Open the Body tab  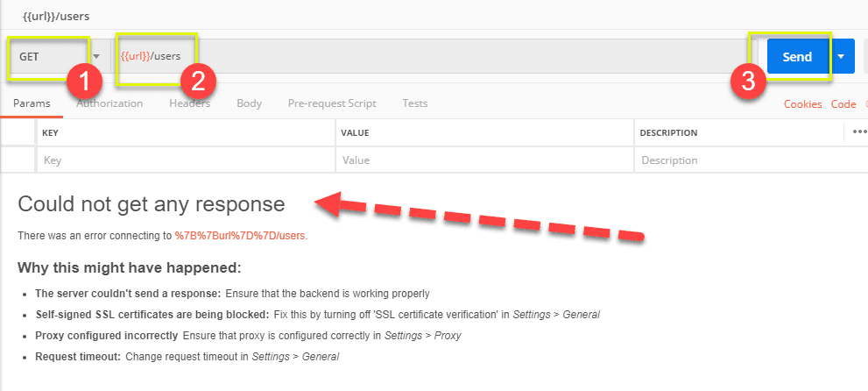click(x=249, y=103)
